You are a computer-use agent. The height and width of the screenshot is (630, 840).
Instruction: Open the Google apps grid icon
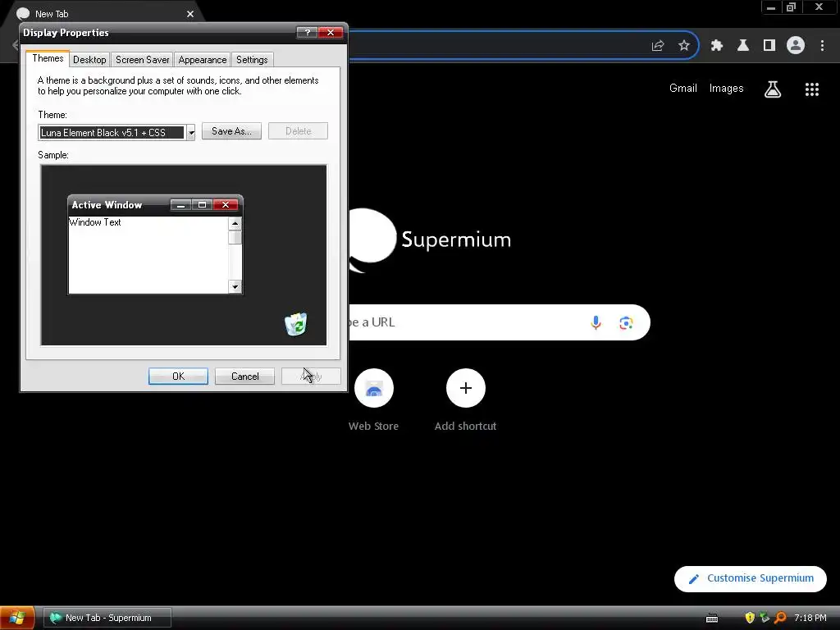coord(812,89)
